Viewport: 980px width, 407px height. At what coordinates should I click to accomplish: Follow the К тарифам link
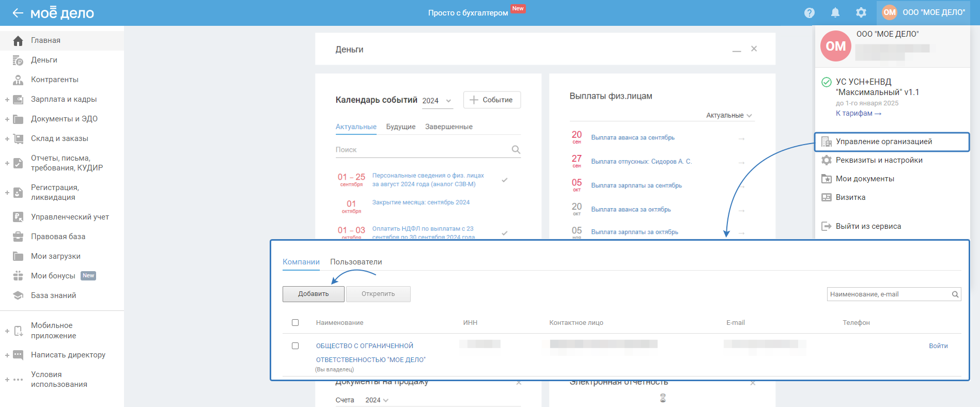(x=859, y=114)
